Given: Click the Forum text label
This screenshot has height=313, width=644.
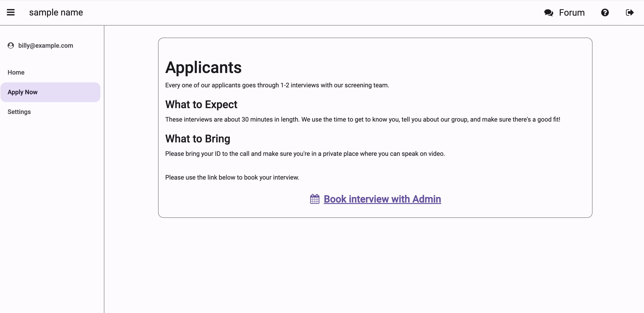Looking at the screenshot, I should click(x=571, y=12).
